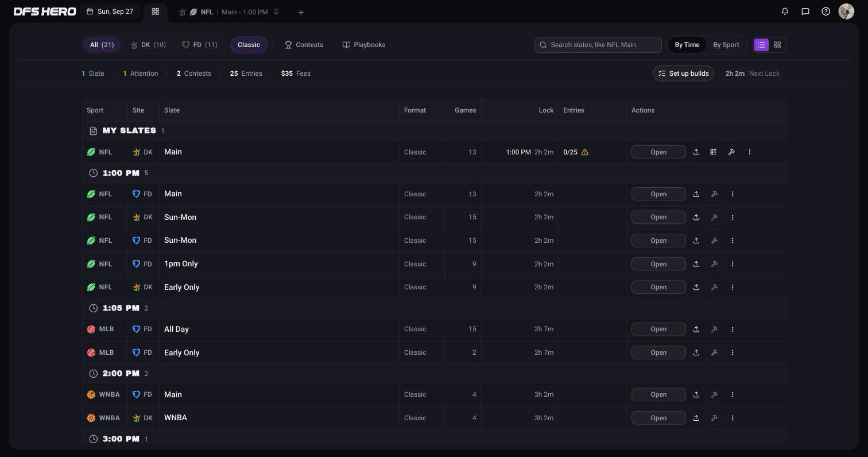The width and height of the screenshot is (868, 457).
Task: Filter slates by DK (10)
Action: tap(148, 45)
